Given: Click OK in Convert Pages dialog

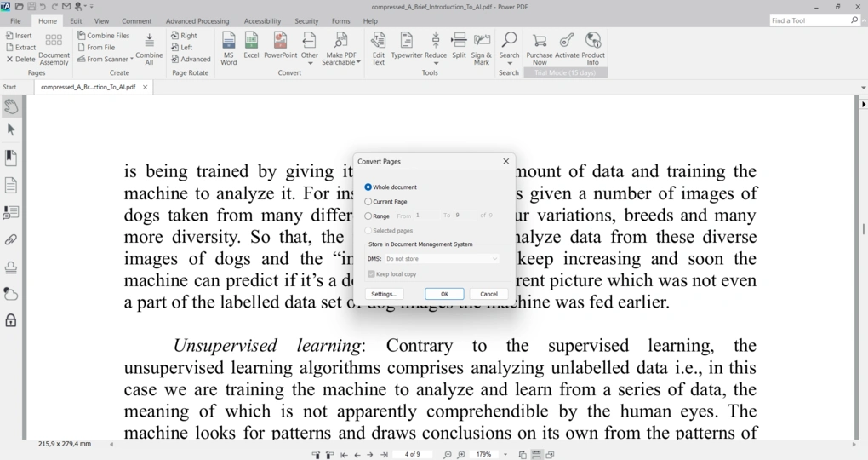Looking at the screenshot, I should coord(444,294).
